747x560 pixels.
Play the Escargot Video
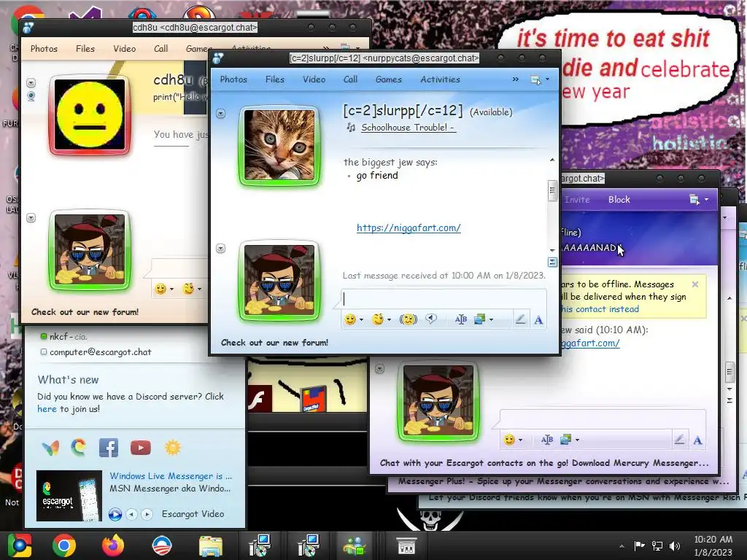[x=115, y=514]
